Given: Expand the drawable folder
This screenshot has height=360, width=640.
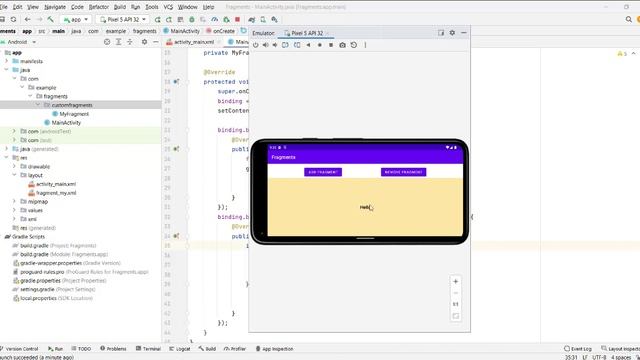Looking at the screenshot, I should (14, 166).
